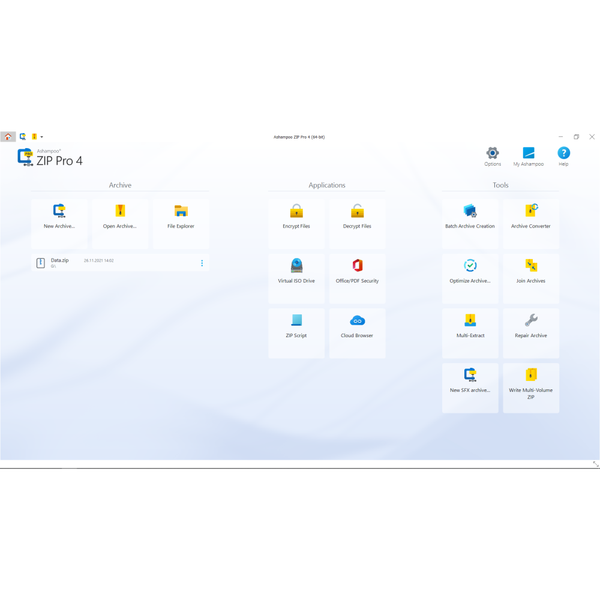Open Encrypt Files application
This screenshot has height=600, width=600.
coord(297,224)
